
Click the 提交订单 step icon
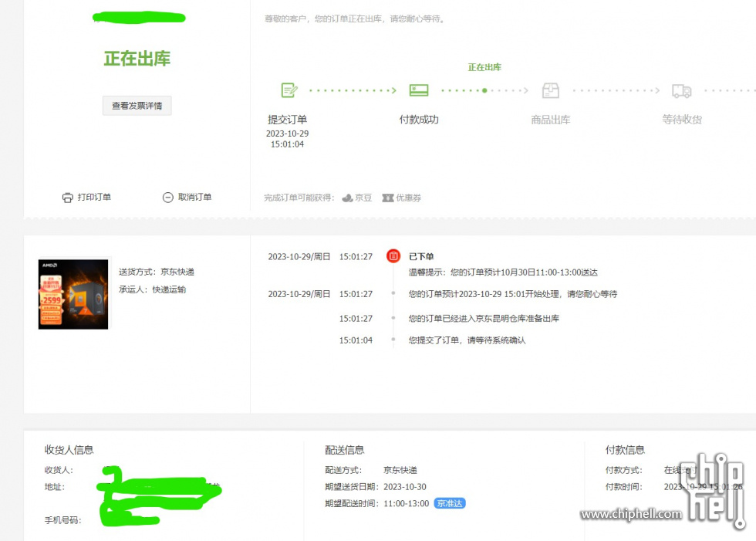(x=289, y=90)
